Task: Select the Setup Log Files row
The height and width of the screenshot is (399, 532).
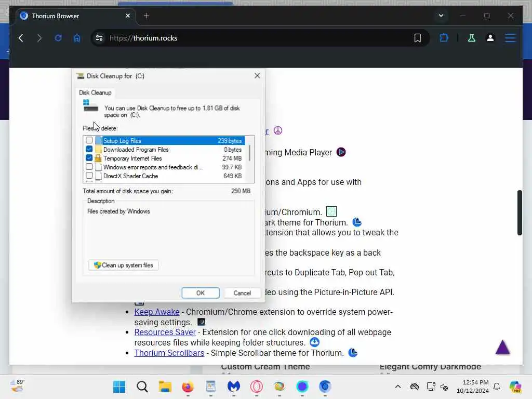Action: tap(164, 141)
